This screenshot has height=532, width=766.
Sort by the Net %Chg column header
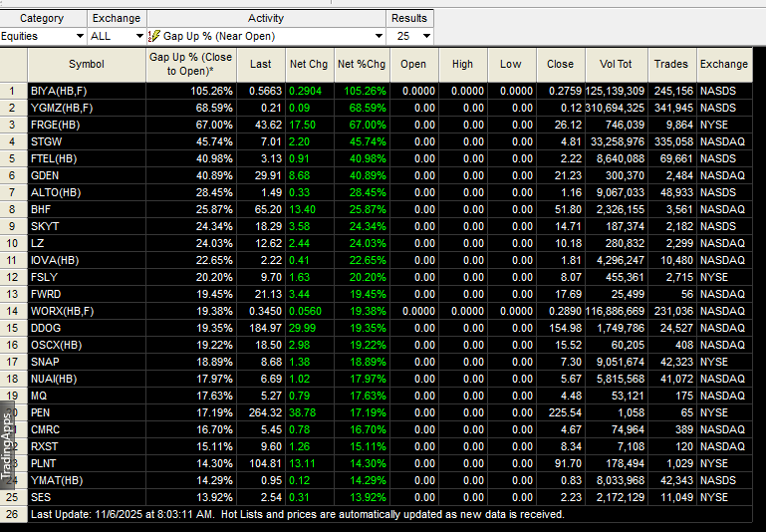(362, 65)
